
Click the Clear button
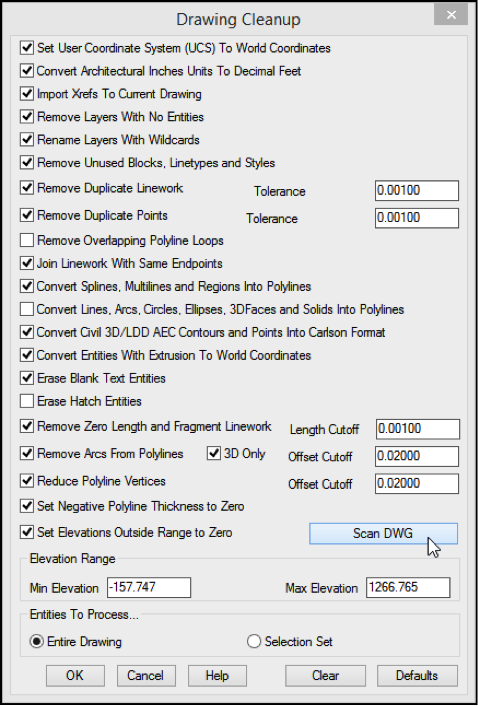point(325,676)
